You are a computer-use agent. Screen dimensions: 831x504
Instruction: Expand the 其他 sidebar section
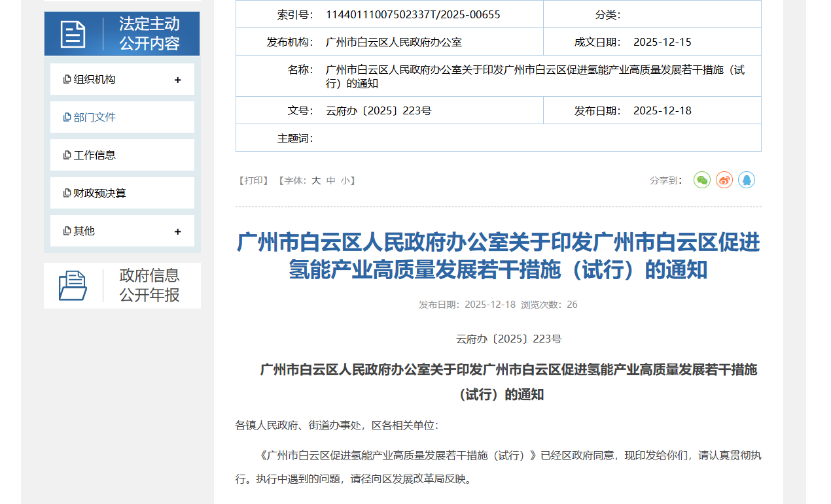click(177, 230)
